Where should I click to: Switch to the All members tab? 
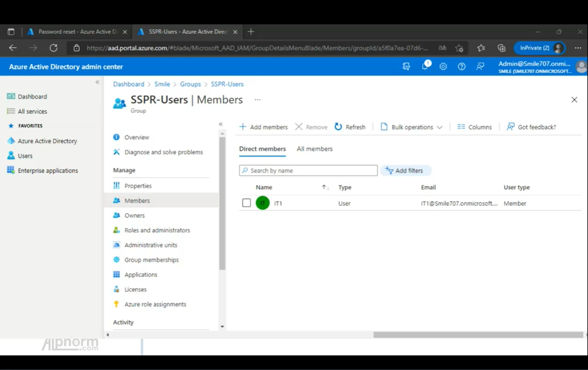pos(315,149)
